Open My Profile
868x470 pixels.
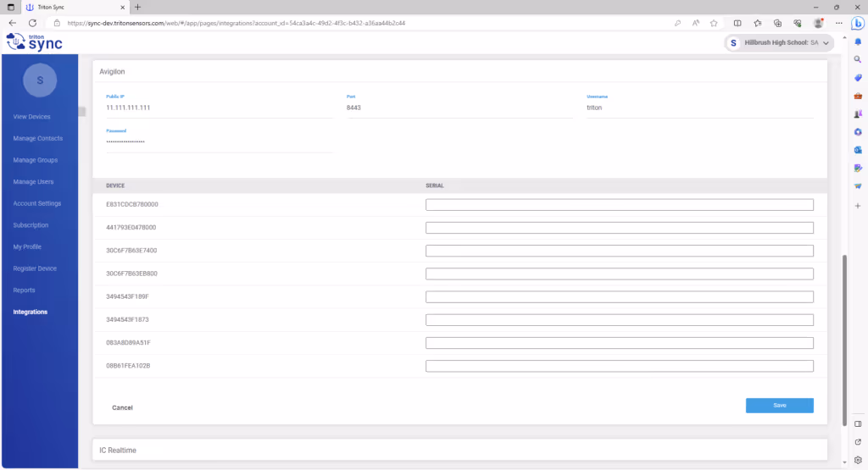click(27, 246)
